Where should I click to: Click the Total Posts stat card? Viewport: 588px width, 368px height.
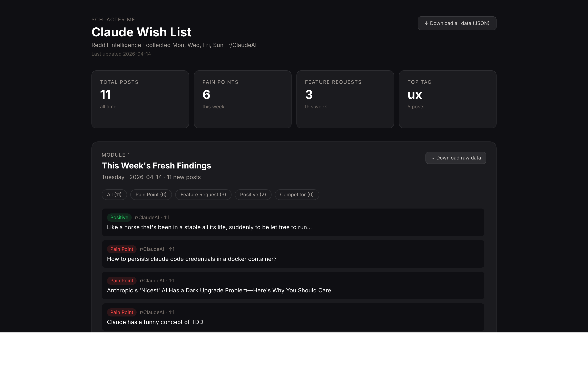point(140,99)
